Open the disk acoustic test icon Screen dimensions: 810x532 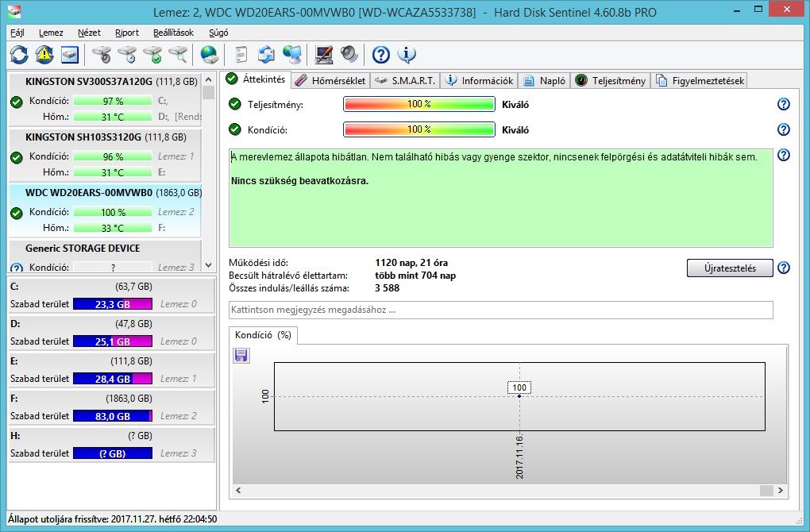tap(102, 54)
